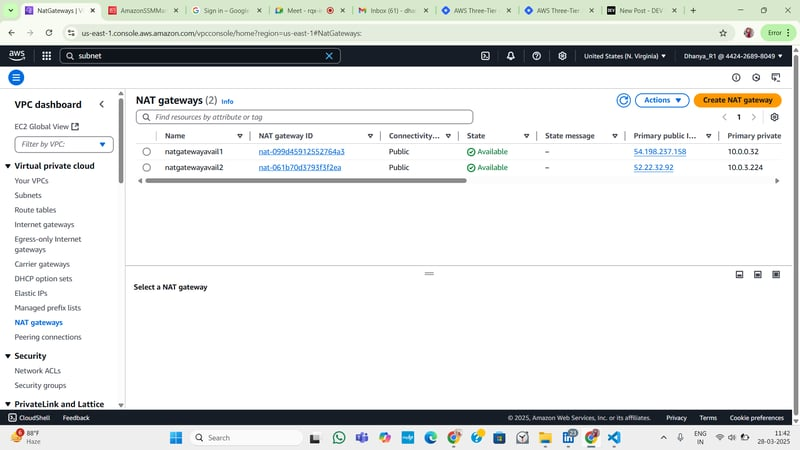Click the sidebar vertical scrollbar
The image size is (800, 450).
[x=121, y=141]
